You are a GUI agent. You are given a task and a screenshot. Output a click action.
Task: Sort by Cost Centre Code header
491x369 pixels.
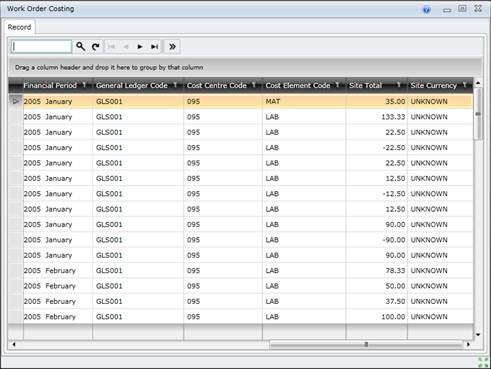(x=217, y=85)
